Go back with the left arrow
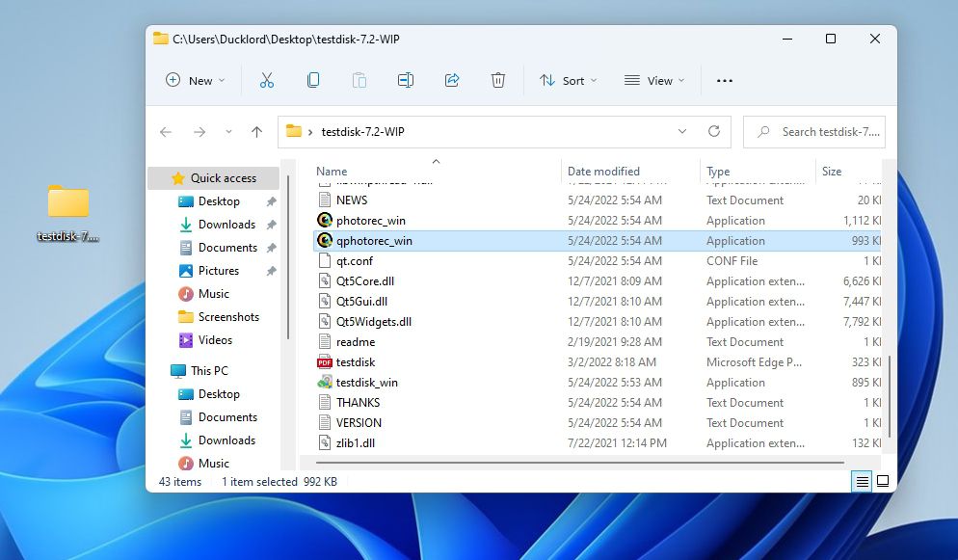Image resolution: width=958 pixels, height=560 pixels. (166, 132)
